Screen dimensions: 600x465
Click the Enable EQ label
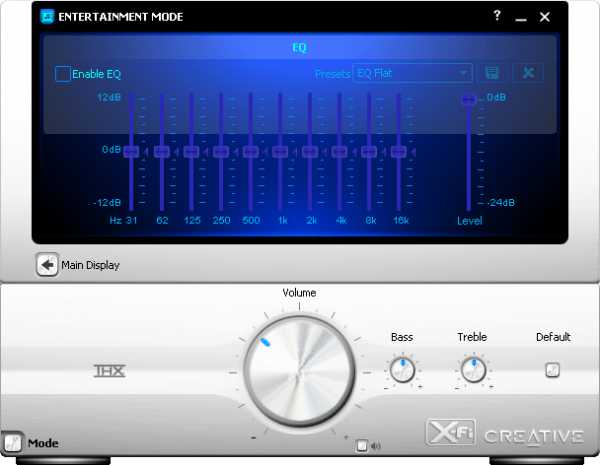(x=96, y=74)
